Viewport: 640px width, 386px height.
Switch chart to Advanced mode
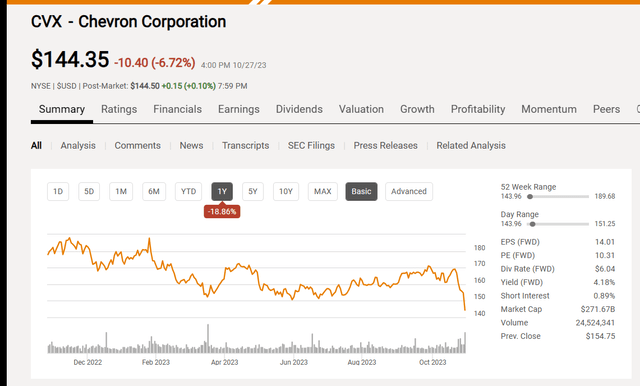[x=409, y=191]
